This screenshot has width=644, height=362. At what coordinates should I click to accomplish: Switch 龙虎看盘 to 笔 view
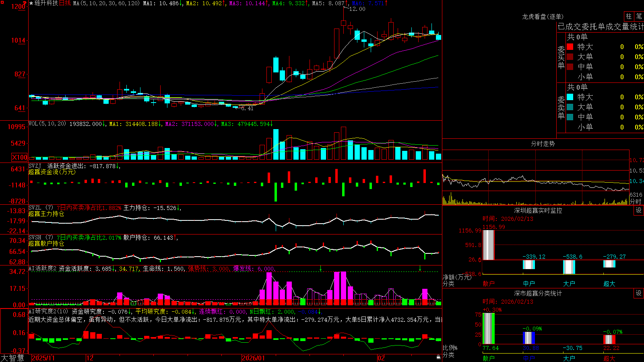tap(639, 16)
